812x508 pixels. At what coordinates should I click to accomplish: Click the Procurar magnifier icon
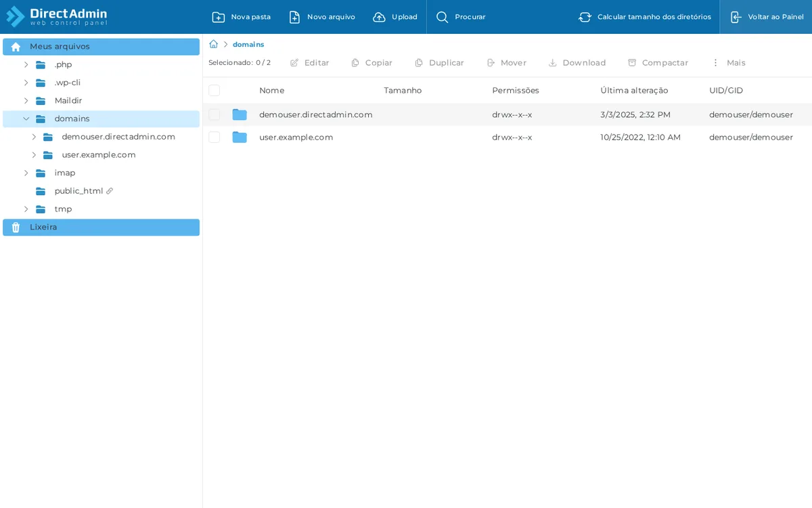[x=442, y=17]
